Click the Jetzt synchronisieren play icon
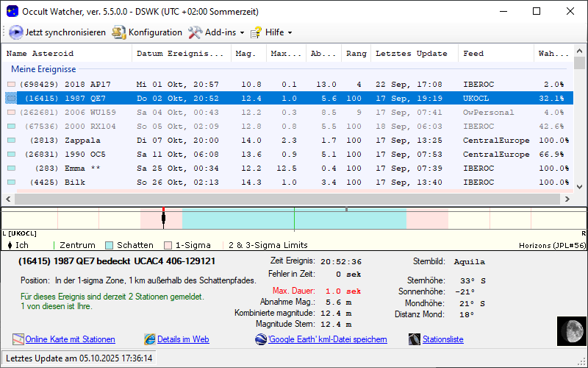 coord(15,32)
